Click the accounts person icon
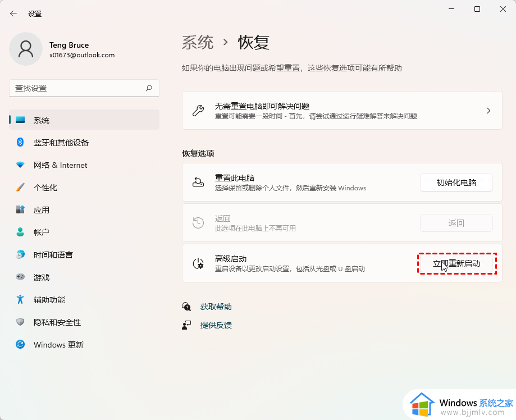 20,232
